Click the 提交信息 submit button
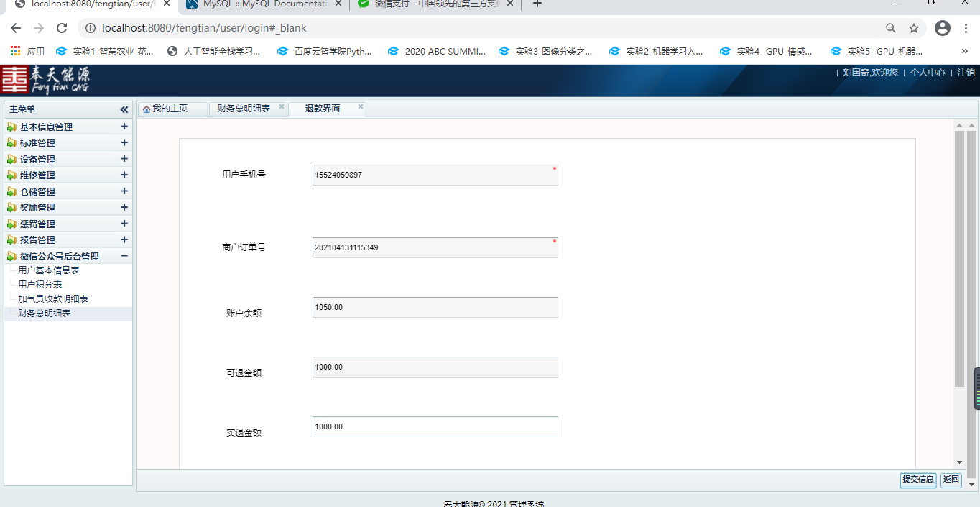Screen dimensions: 980x507 click(917, 480)
